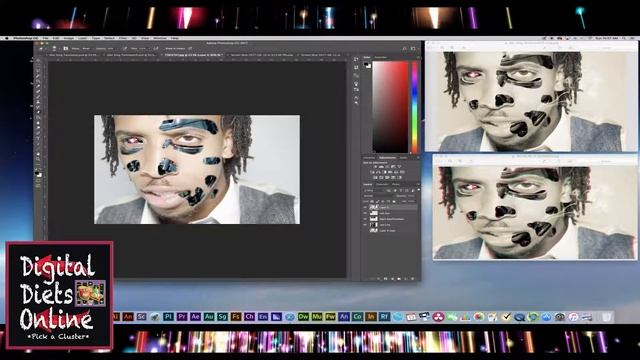
Task: Switch to the Libraries tab
Action: (369, 158)
